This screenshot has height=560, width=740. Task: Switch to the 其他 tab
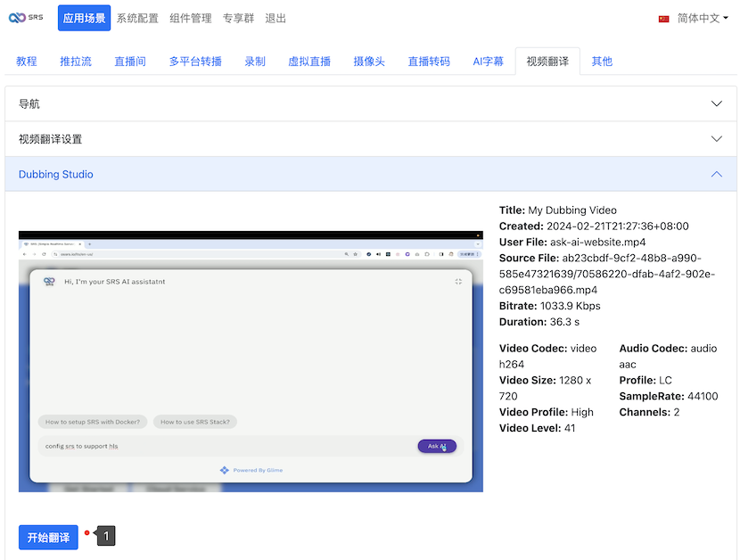point(602,62)
